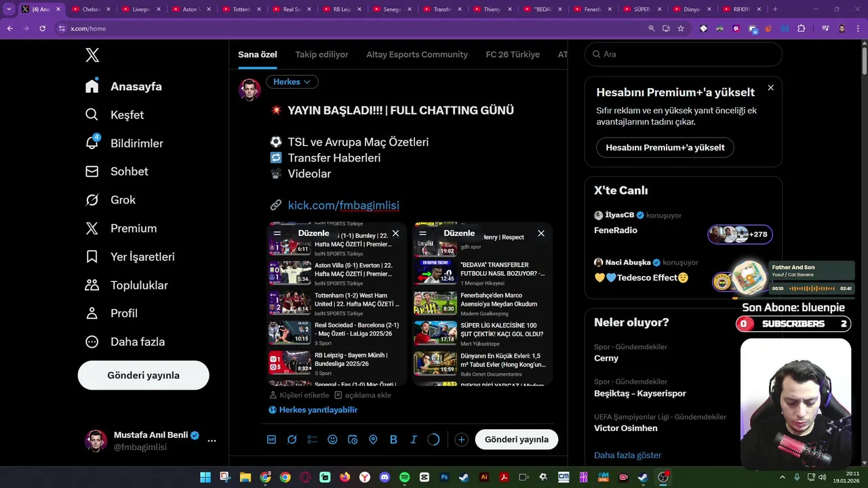Change who can reply: Herkes yanıtlayabilir
868x488 pixels.
[x=313, y=410]
